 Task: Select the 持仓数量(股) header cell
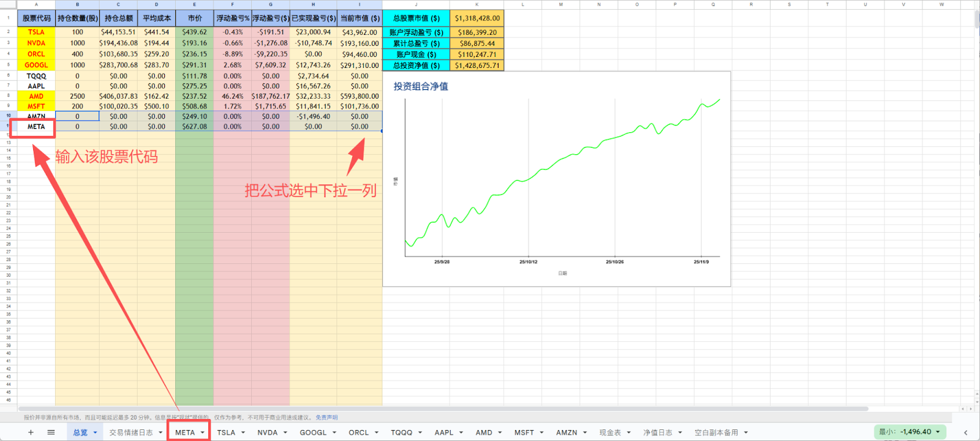coord(77,18)
